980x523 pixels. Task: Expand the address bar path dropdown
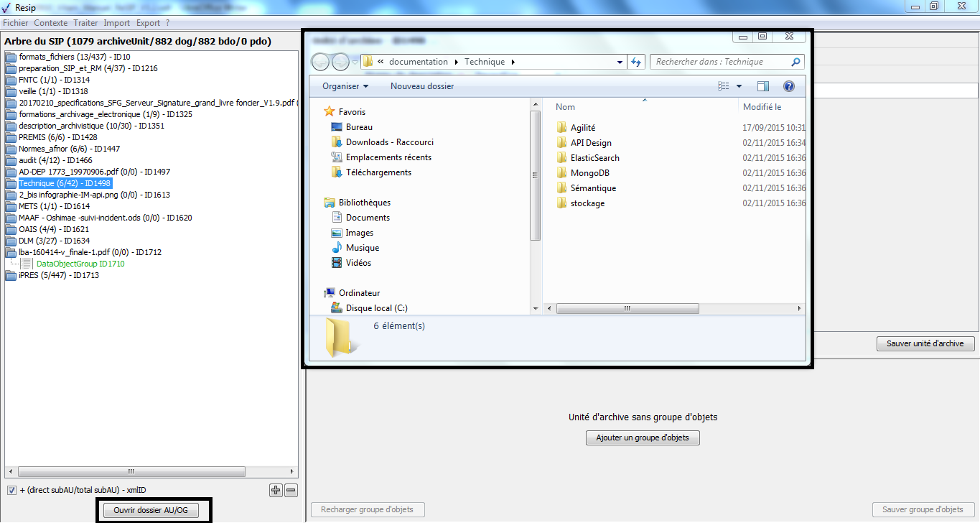(x=620, y=62)
